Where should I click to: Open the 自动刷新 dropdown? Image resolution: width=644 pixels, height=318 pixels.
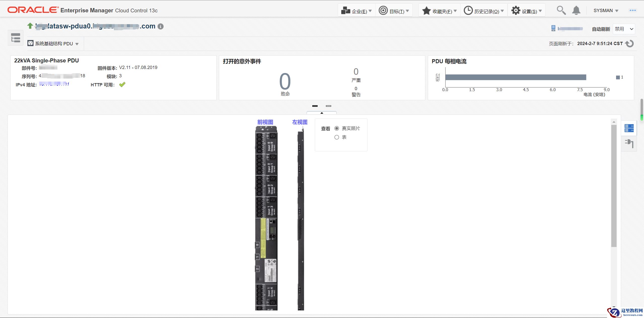(624, 29)
